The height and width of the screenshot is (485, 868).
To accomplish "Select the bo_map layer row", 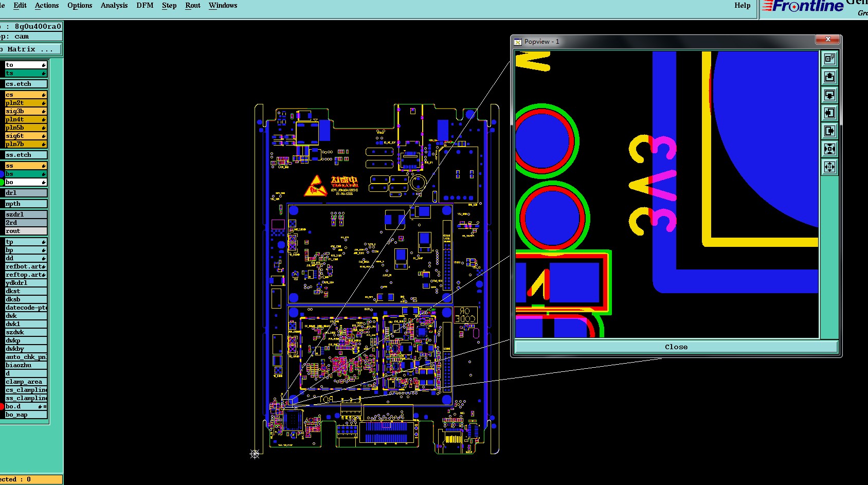I will tap(26, 415).
